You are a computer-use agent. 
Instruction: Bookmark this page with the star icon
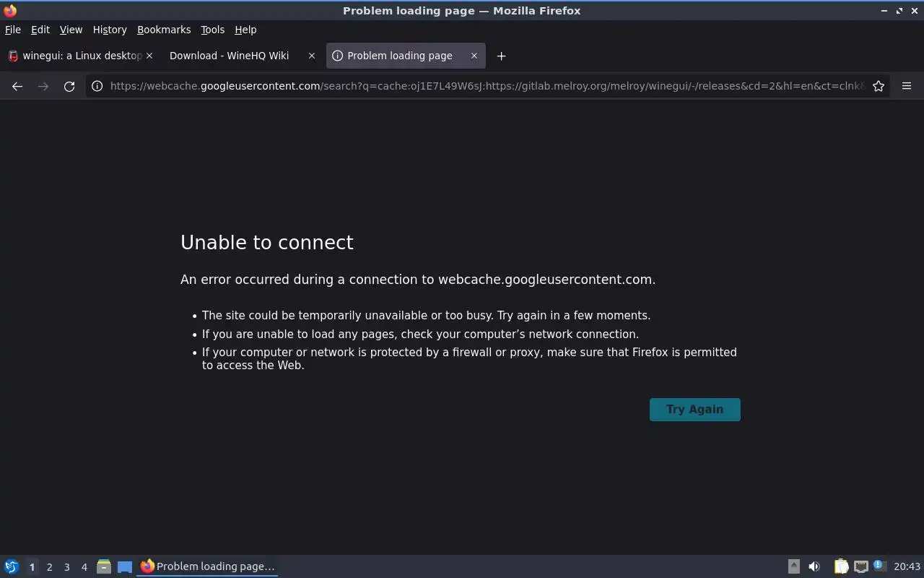(879, 86)
